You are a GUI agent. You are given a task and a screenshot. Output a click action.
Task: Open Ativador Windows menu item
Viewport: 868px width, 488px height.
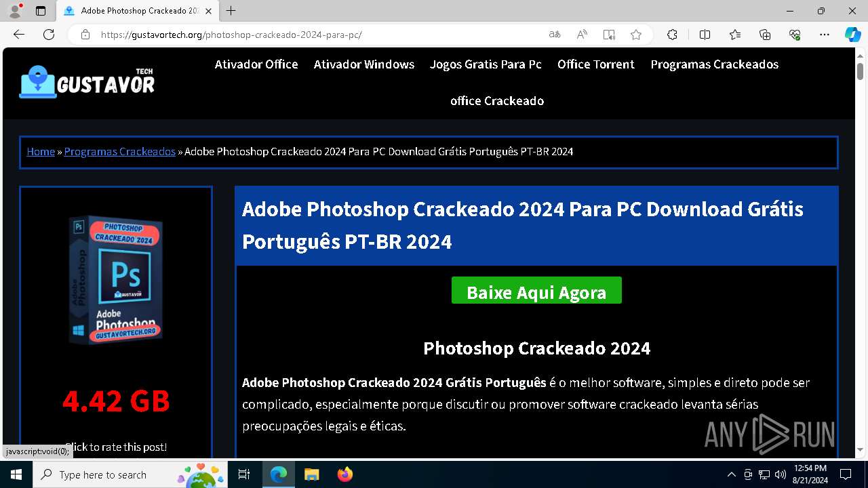coord(364,64)
